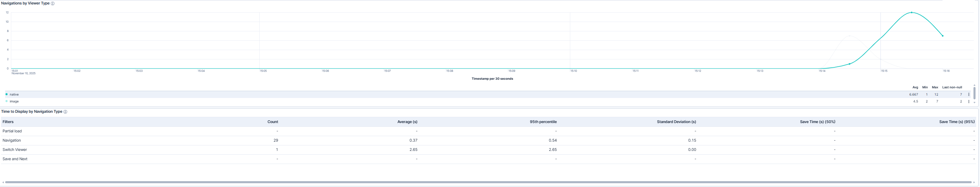Viewport: 980px width, 187px height.
Task: Select the Switch Viewer row label
Action: pos(15,150)
